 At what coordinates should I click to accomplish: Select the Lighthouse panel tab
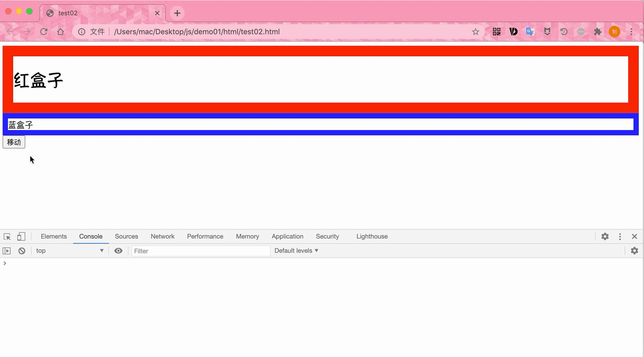tap(372, 236)
